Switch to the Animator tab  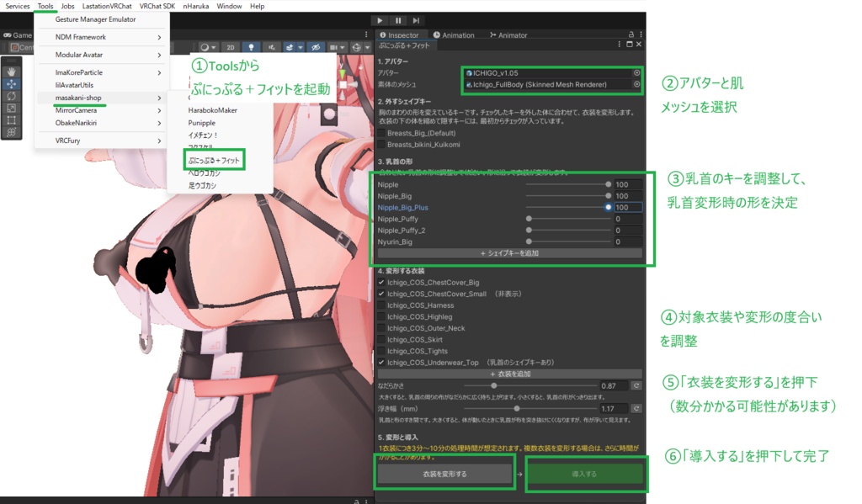point(508,35)
